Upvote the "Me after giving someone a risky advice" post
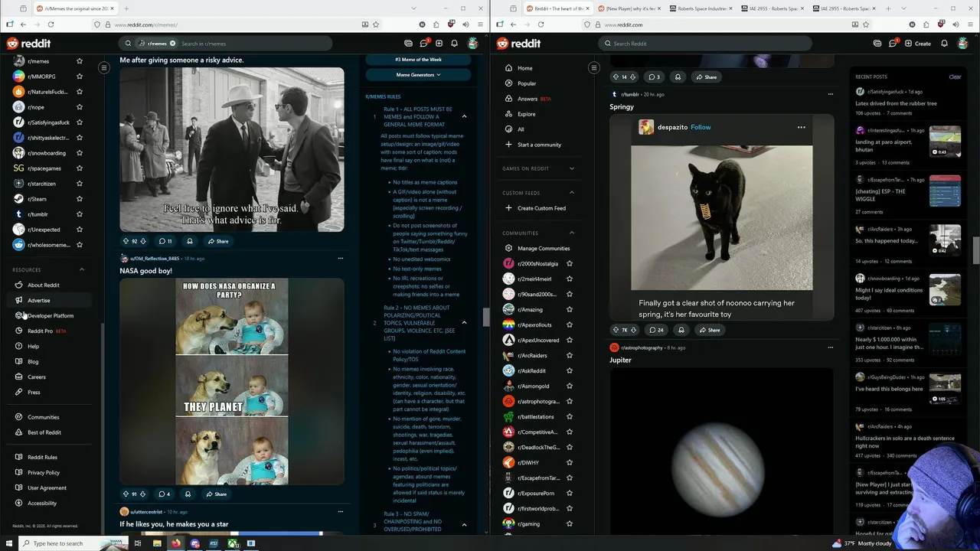The image size is (980, 551). coord(126,241)
